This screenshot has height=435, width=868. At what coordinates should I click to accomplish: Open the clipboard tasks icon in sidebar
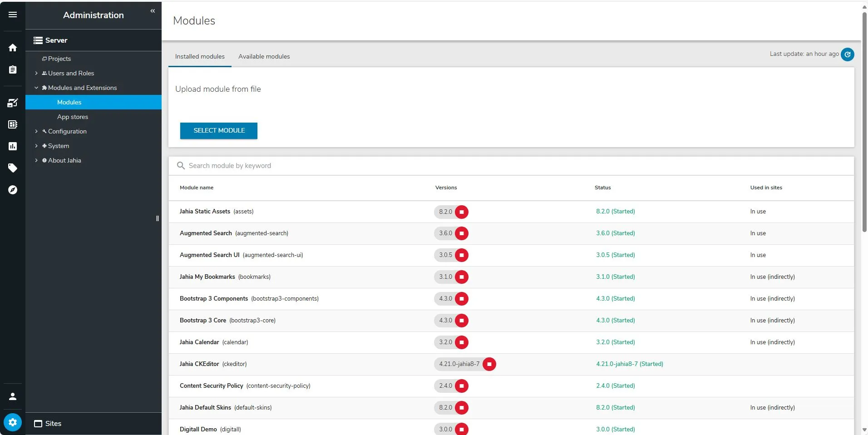[12, 69]
